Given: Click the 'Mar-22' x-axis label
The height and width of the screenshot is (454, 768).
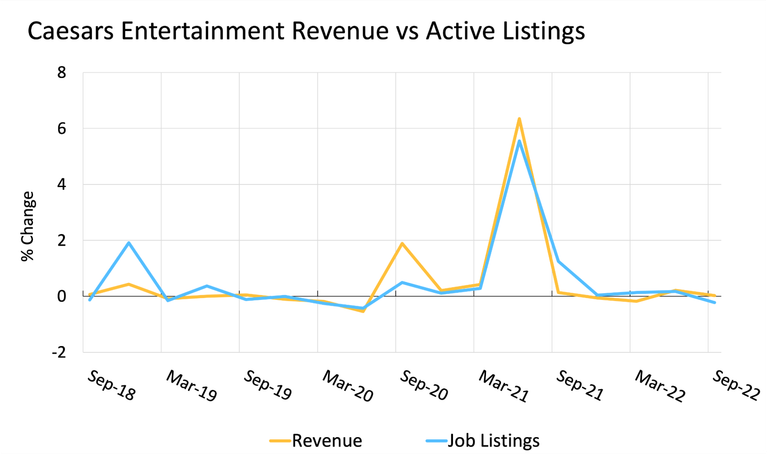Looking at the screenshot, I should tap(660, 385).
